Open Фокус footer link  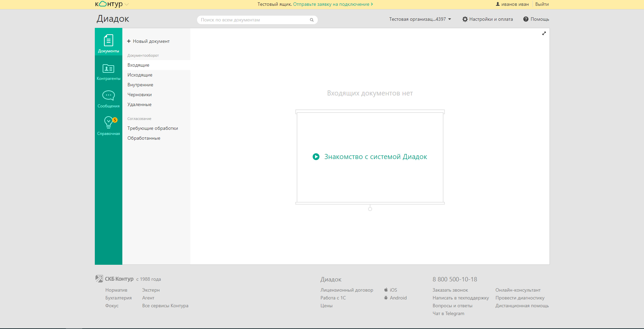(x=112, y=306)
